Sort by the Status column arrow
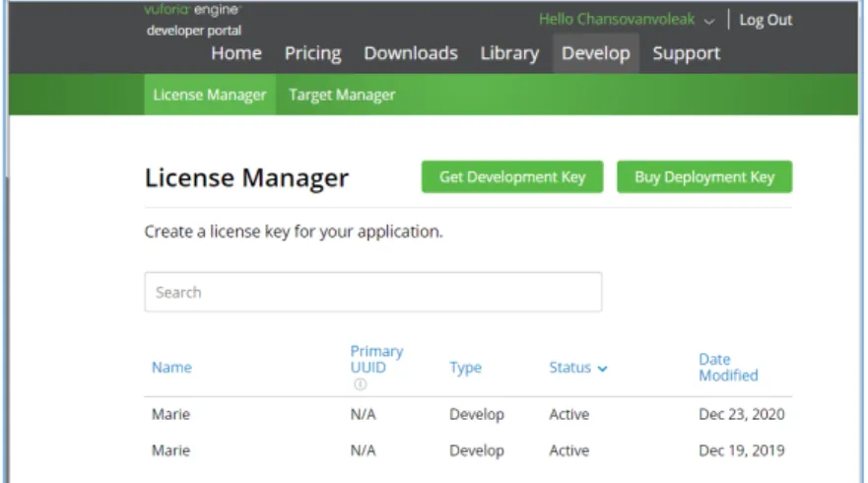 click(603, 369)
